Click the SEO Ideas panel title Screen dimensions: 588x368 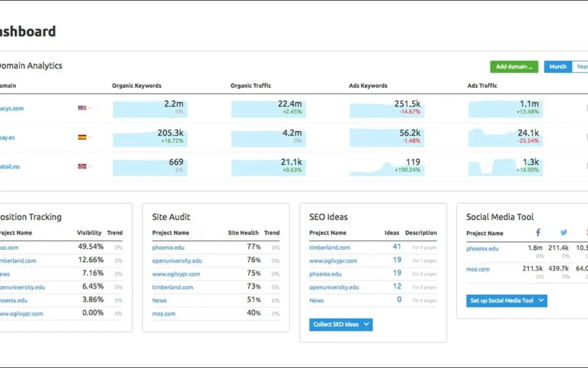pos(328,217)
